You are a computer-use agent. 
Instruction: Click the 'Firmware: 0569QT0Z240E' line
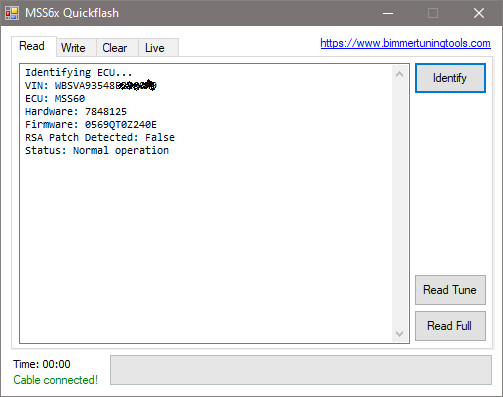(91, 125)
